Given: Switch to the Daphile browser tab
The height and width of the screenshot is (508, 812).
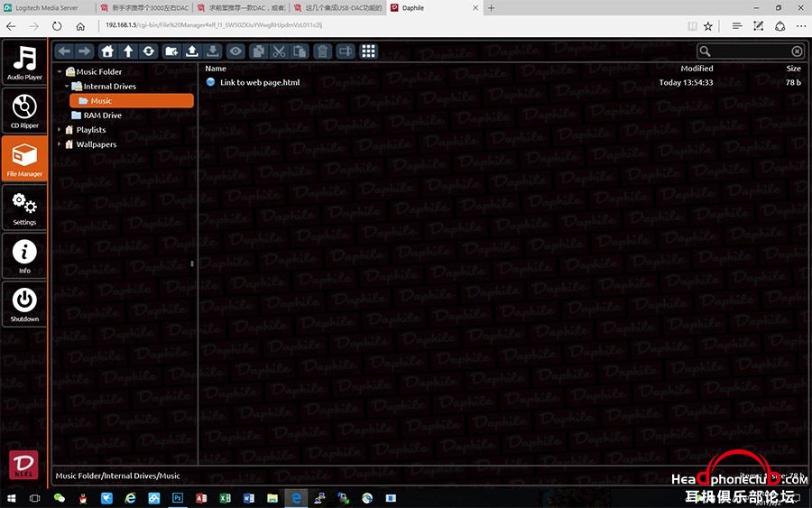Looking at the screenshot, I should (435, 8).
